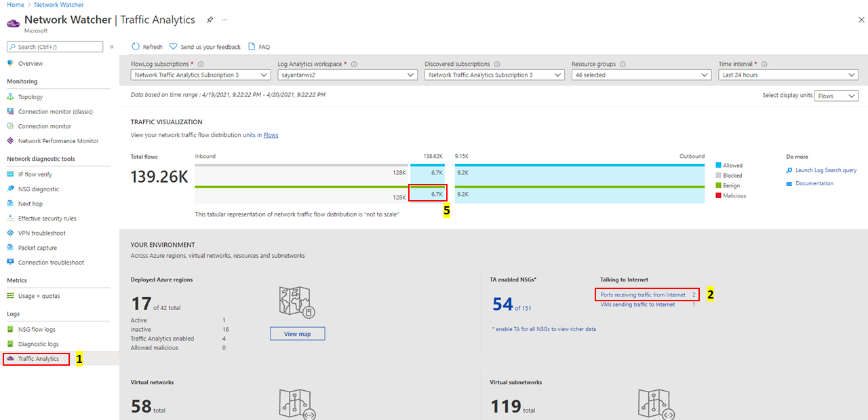
Task: Click Ports receiving traffic from Internet link
Action: (x=643, y=294)
